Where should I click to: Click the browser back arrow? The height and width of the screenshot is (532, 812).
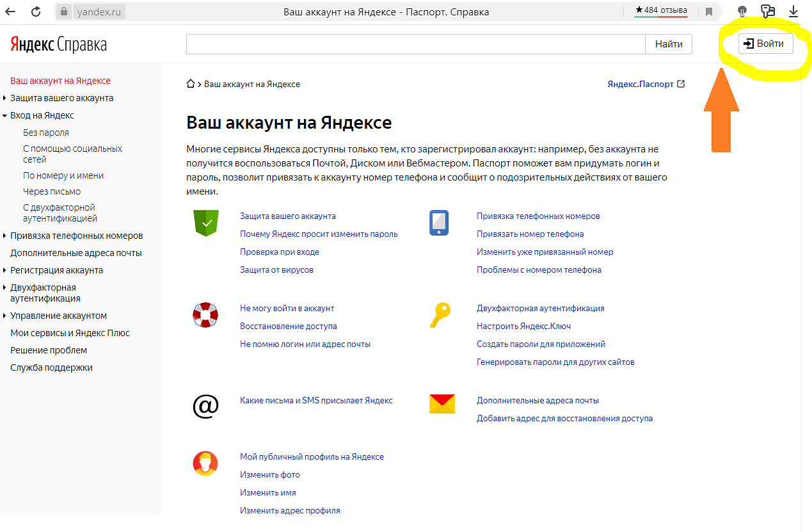click(x=11, y=12)
